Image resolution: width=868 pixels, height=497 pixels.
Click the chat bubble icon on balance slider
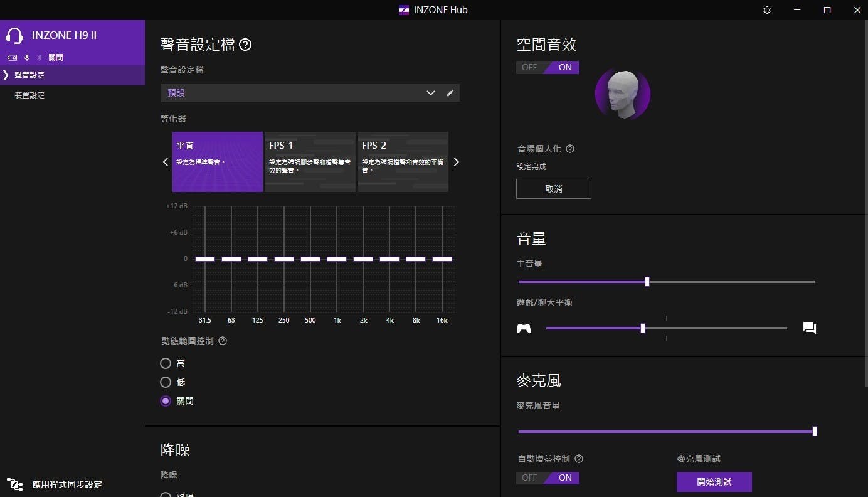point(809,328)
